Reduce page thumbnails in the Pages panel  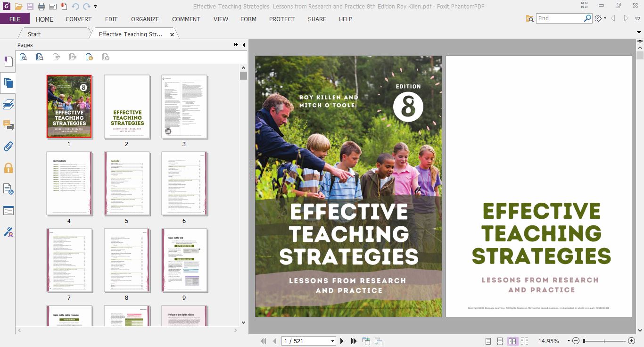click(x=40, y=57)
